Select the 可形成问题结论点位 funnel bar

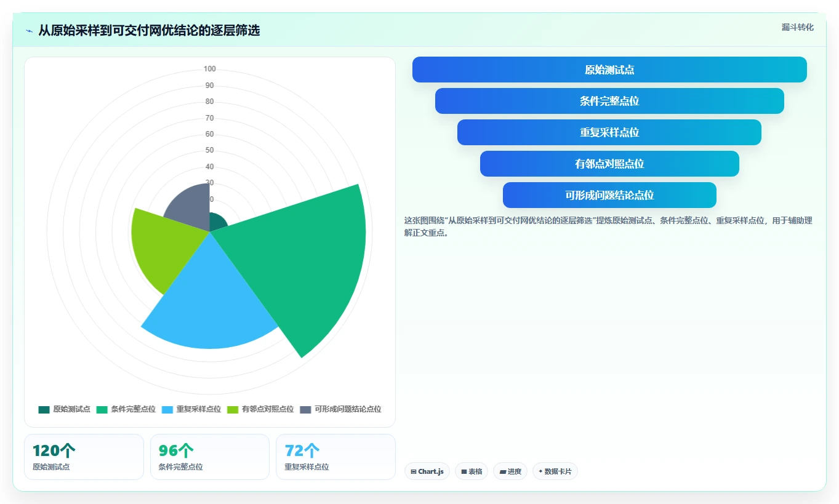609,195
